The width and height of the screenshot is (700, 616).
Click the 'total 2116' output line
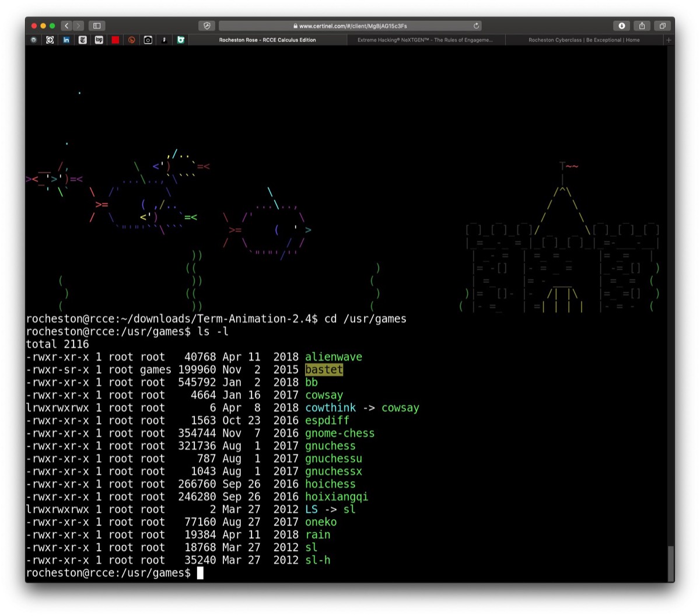click(x=58, y=344)
